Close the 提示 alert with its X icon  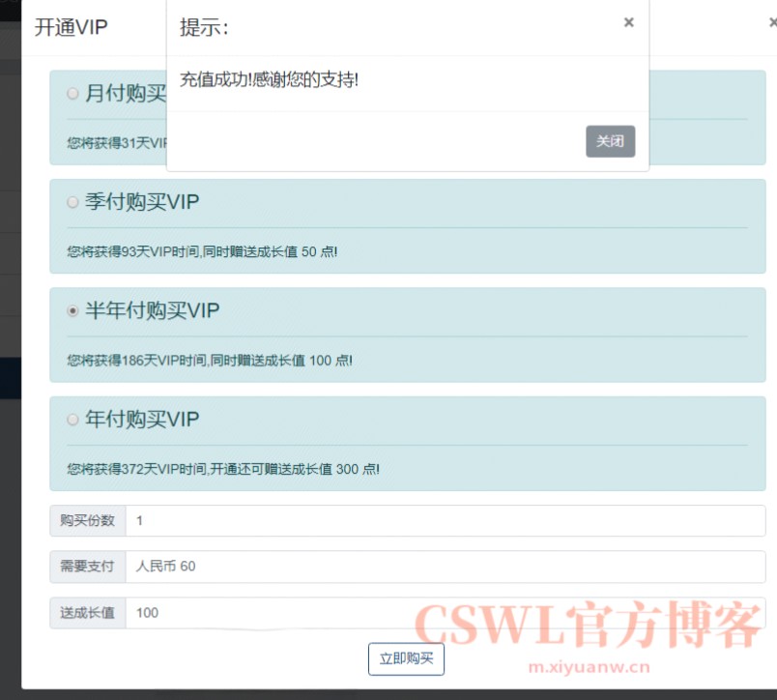(628, 22)
